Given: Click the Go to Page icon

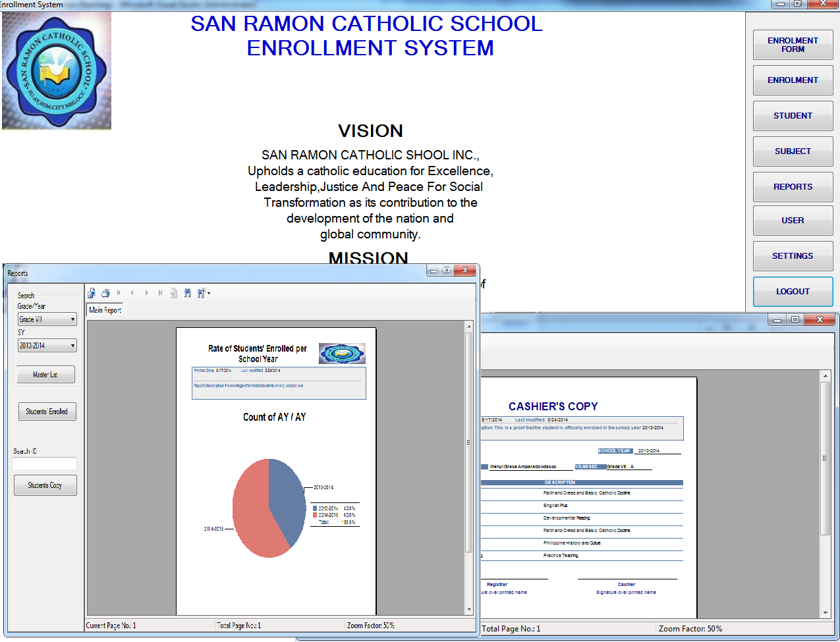Looking at the screenshot, I should coord(173,293).
